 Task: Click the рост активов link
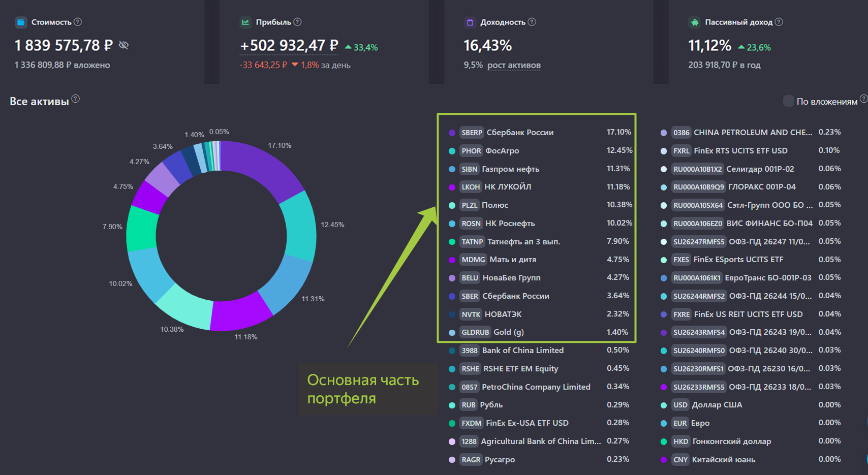(x=514, y=65)
